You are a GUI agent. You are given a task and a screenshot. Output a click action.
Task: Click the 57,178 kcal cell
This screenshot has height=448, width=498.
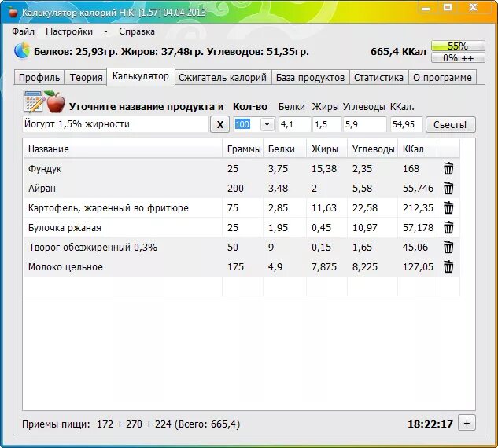418,228
